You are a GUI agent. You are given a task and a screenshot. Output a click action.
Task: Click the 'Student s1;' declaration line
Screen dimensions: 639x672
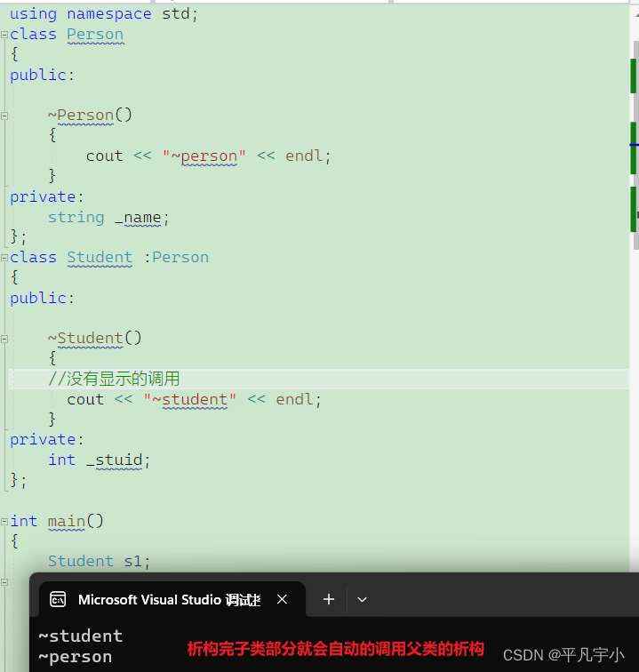point(99,561)
